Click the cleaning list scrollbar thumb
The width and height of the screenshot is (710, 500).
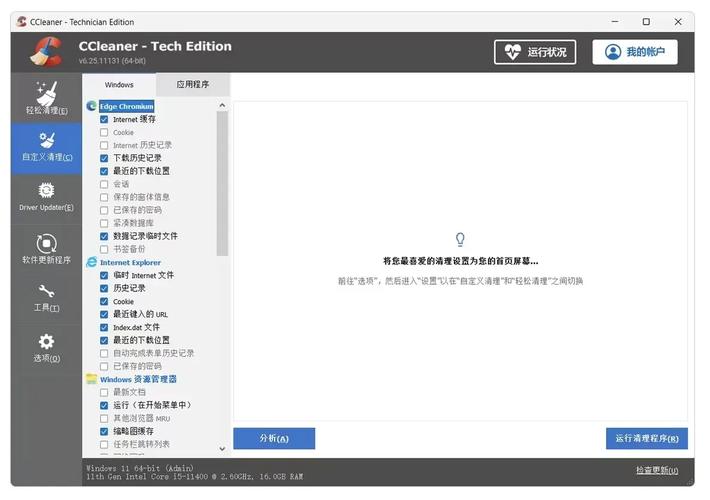click(222, 183)
